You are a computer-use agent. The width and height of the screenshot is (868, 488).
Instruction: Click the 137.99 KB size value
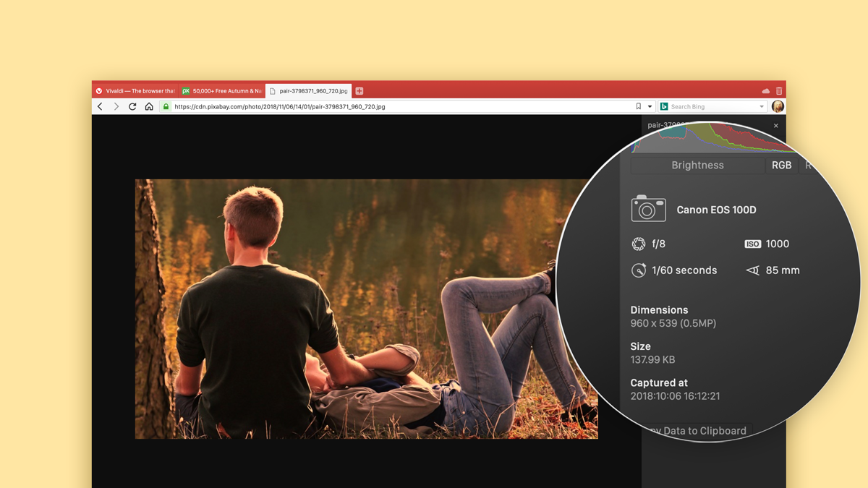652,359
